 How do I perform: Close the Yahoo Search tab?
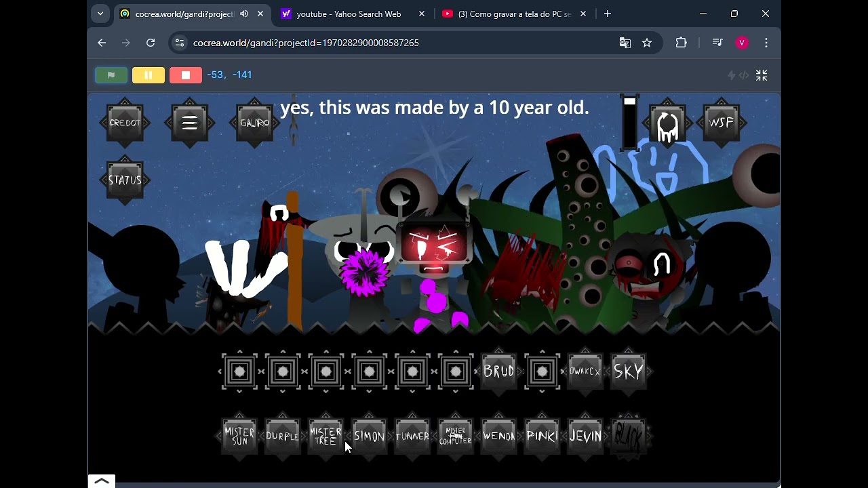click(x=422, y=14)
